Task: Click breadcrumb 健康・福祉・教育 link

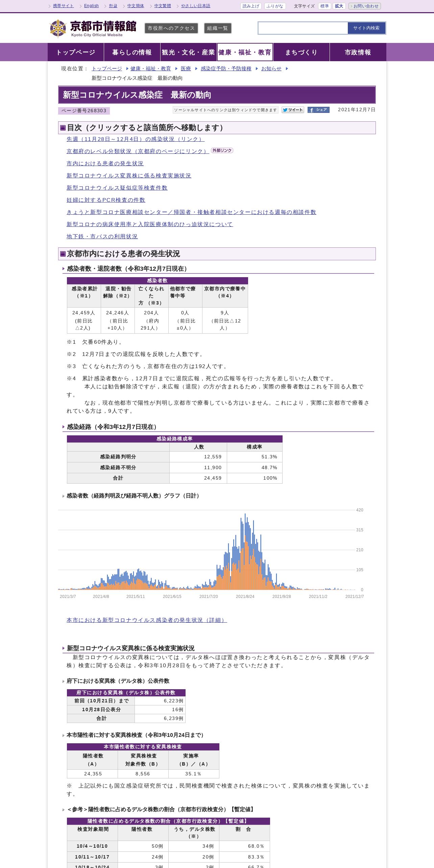Action: pos(151,69)
